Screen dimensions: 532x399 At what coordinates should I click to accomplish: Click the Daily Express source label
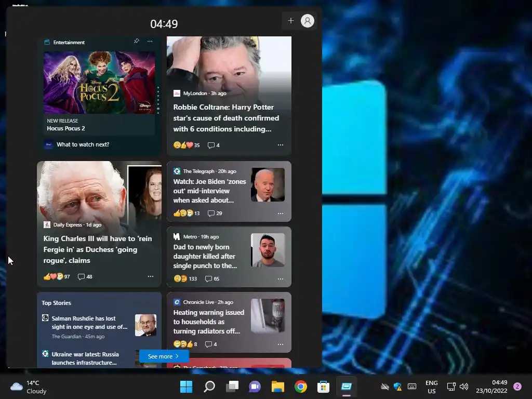[68, 224]
